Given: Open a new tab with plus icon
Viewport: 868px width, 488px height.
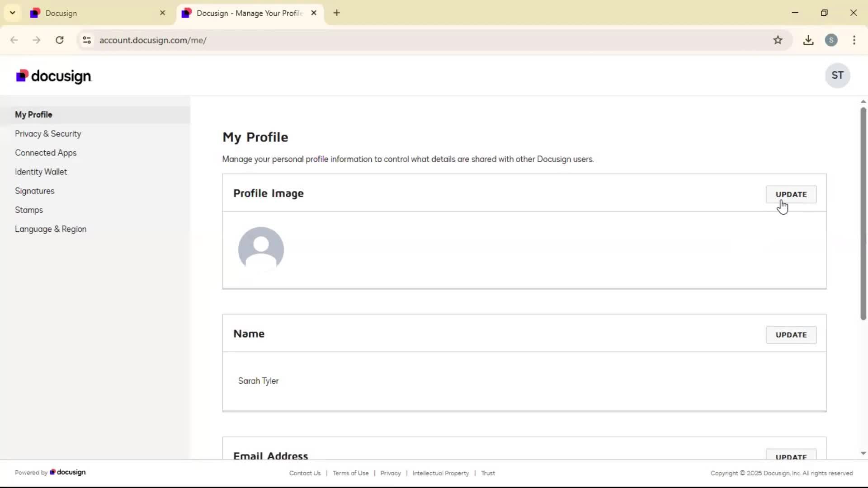Looking at the screenshot, I should coord(336,13).
